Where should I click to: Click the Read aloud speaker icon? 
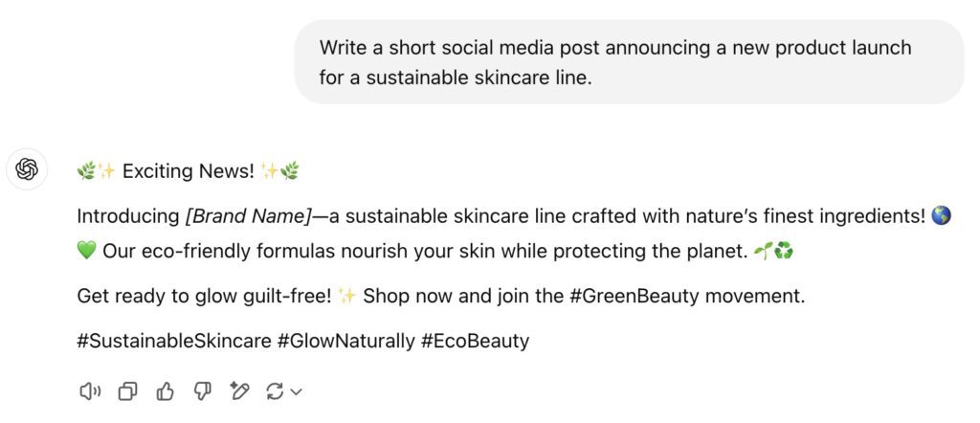point(89,390)
